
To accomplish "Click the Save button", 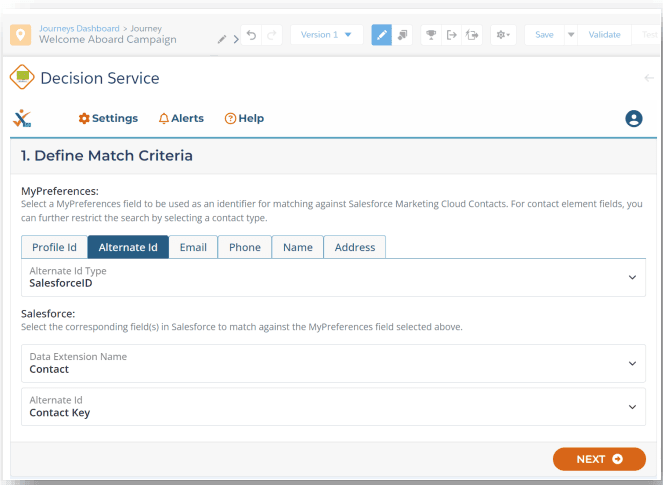I will [544, 35].
